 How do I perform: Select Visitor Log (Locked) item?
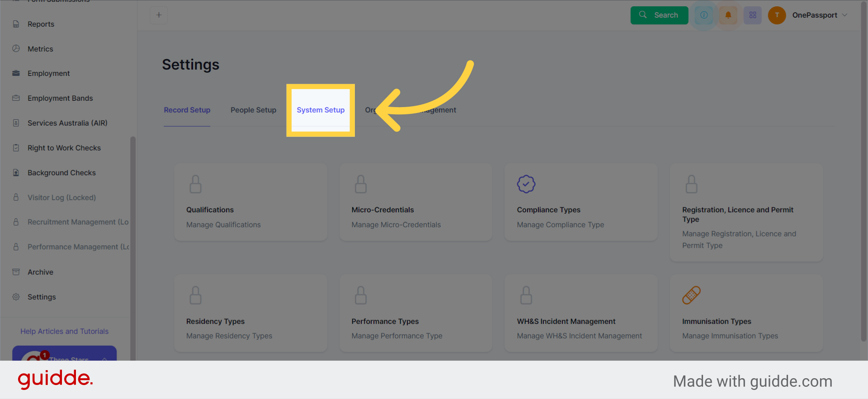(x=61, y=197)
